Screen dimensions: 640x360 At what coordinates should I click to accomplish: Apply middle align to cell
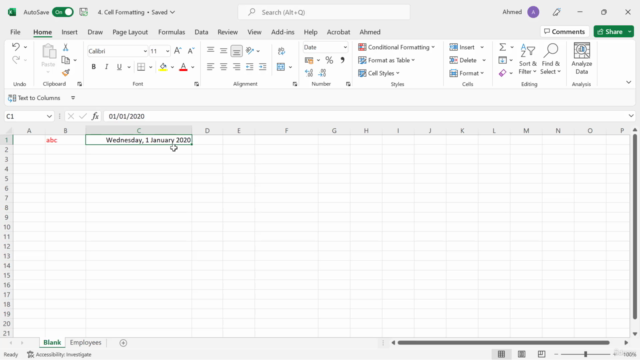point(223,51)
